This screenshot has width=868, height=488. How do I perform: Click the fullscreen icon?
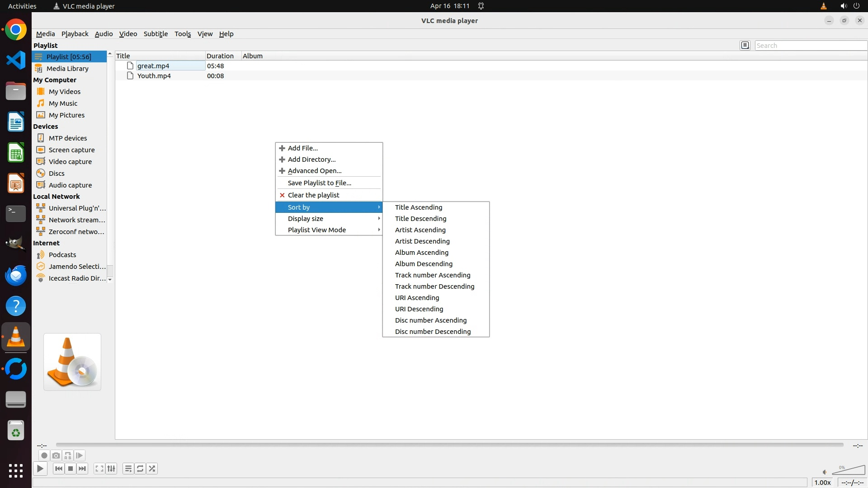99,469
